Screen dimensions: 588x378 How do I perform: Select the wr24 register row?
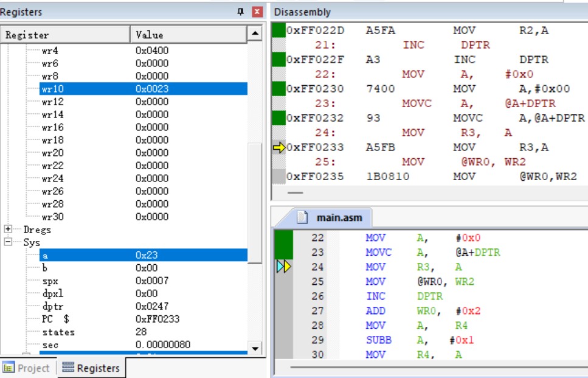144,178
